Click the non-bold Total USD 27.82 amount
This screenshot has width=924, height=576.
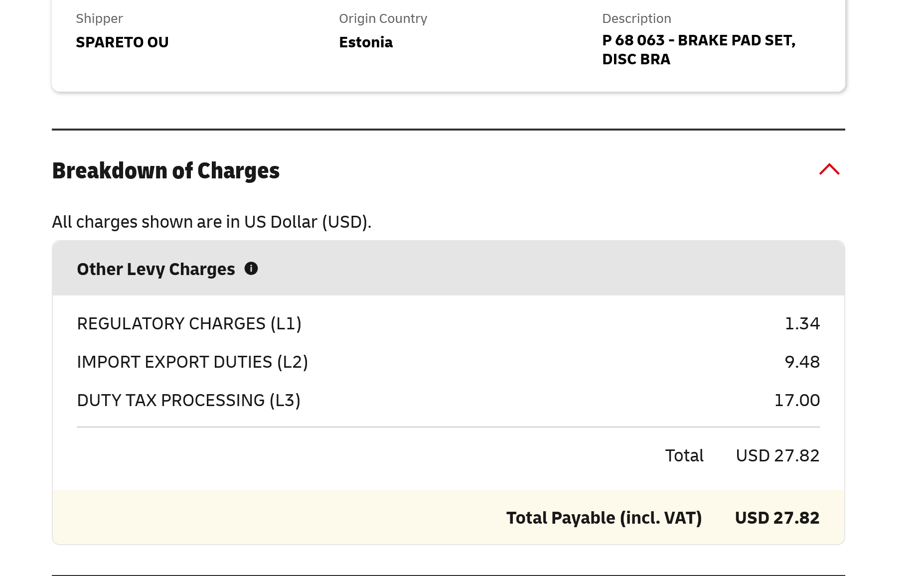coord(777,456)
